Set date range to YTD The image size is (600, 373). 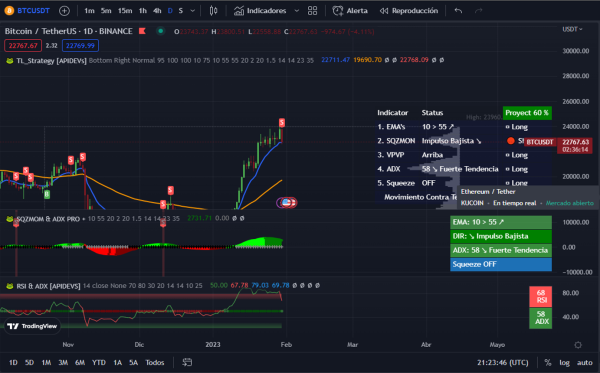[99, 362]
